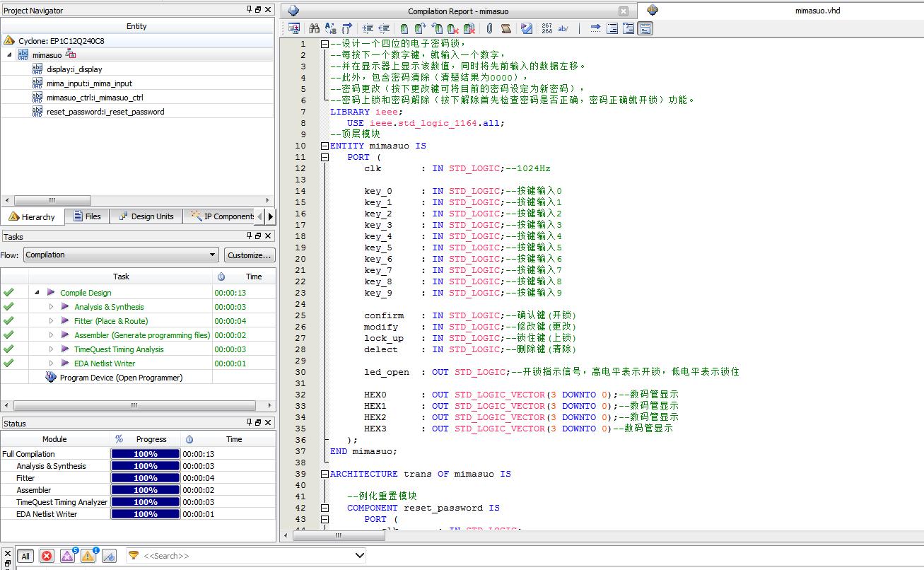This screenshot has width=924, height=570.
Task: Click the Insert Template scroll icon
Action: click(505, 28)
